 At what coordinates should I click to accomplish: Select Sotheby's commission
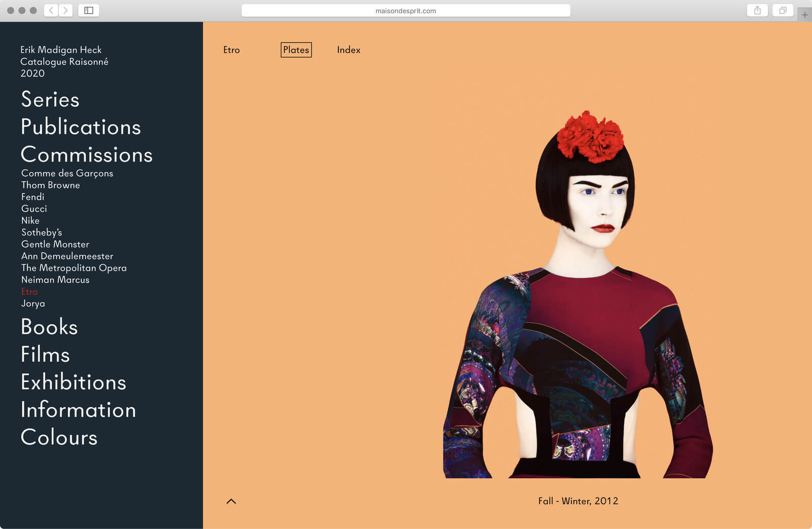coord(42,232)
